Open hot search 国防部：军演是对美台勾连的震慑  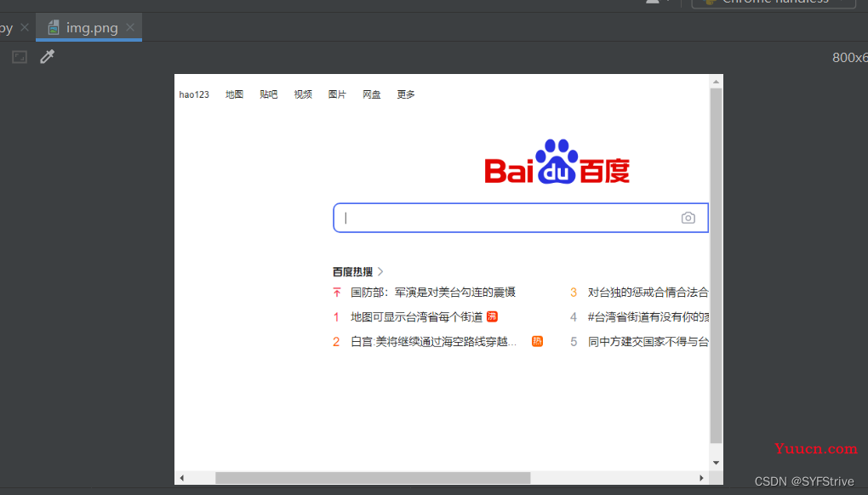click(433, 292)
